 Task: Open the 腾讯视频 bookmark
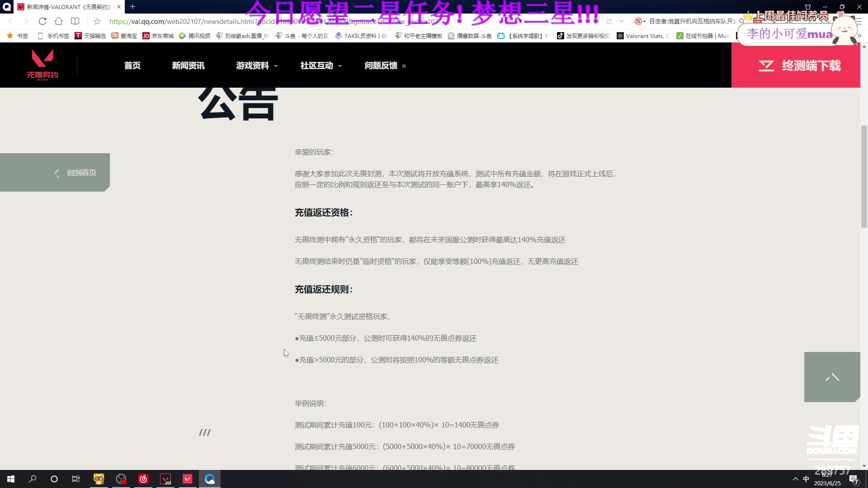(194, 36)
